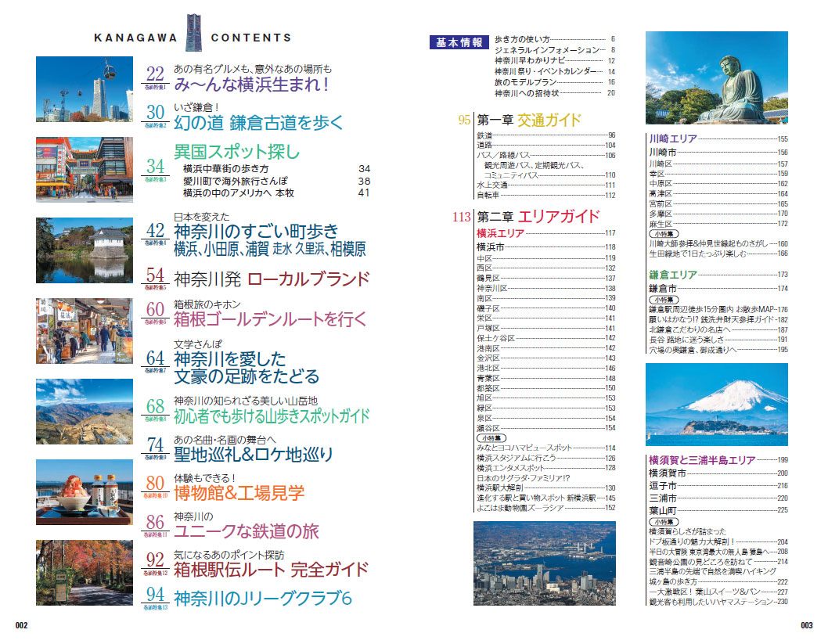Select 横浜中華街の歩き方 sub-entry
This screenshot has width=828, height=644.
coord(225,168)
